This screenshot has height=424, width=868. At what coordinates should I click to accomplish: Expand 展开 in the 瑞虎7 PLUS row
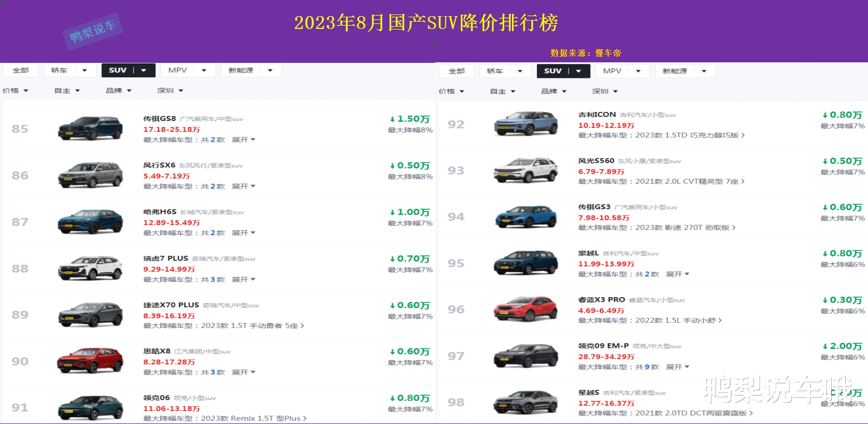(244, 279)
